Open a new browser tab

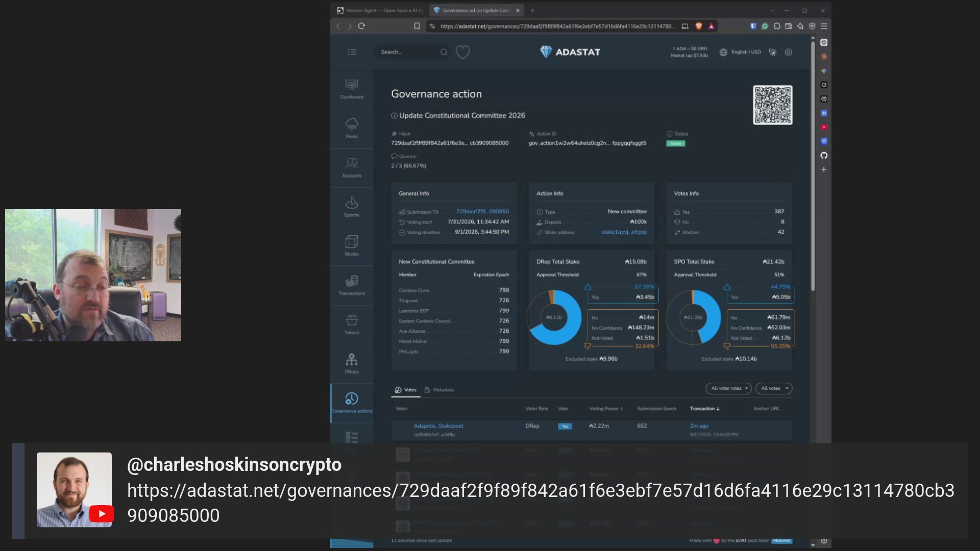point(532,10)
